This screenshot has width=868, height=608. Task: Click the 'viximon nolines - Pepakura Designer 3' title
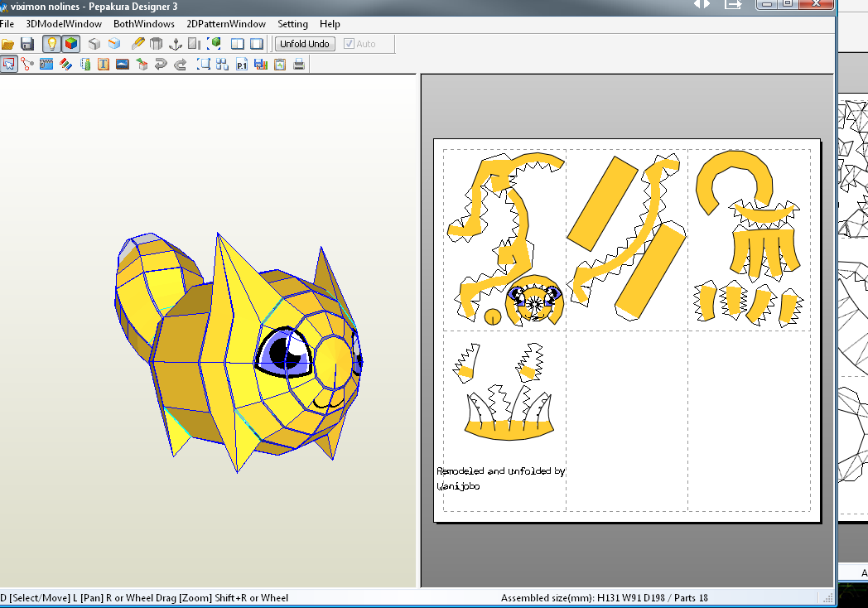(94, 7)
